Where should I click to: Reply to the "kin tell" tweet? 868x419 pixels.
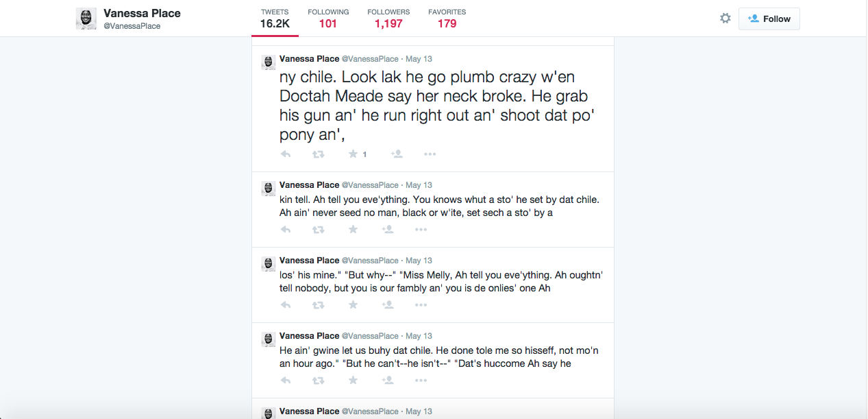(286, 230)
